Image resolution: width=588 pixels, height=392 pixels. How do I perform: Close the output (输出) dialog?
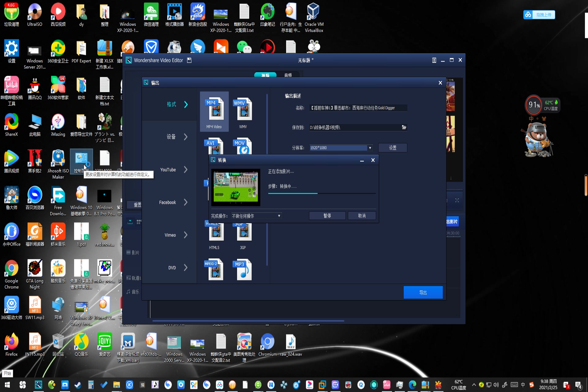[440, 83]
